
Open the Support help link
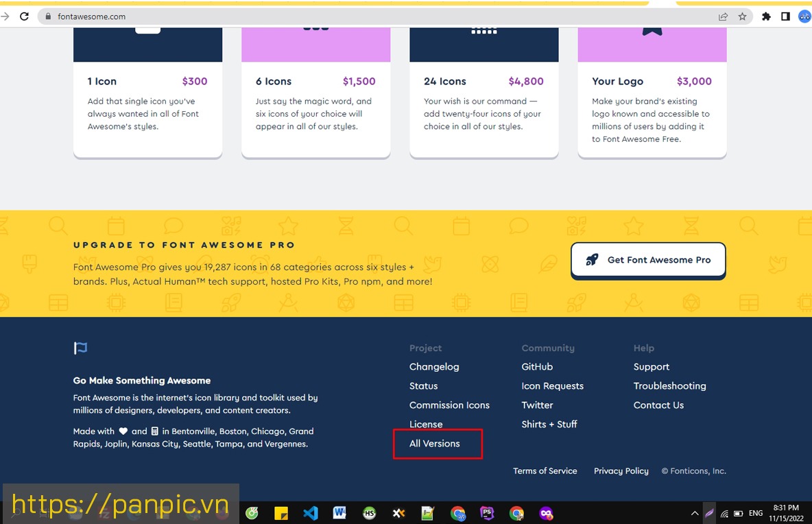click(x=652, y=366)
